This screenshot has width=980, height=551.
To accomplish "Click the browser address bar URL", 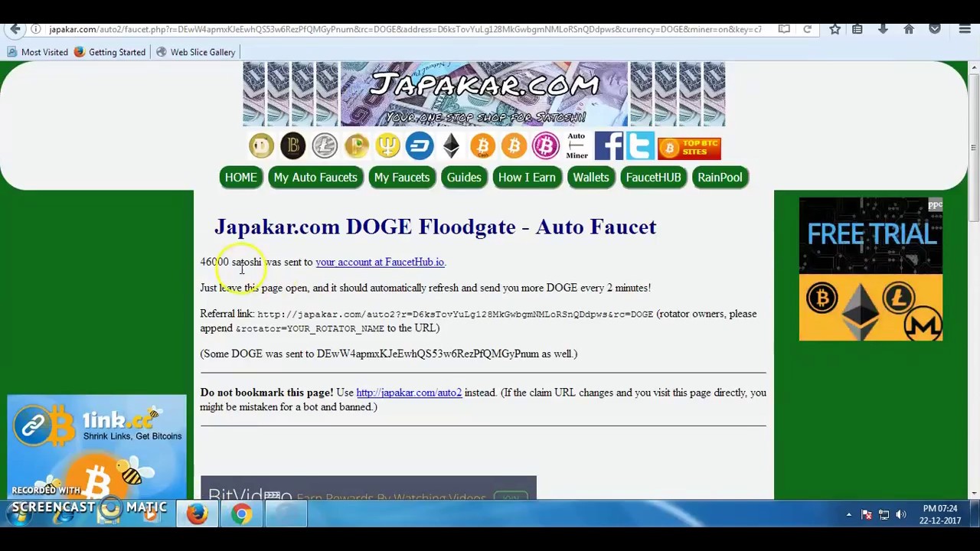I will 406,29.
